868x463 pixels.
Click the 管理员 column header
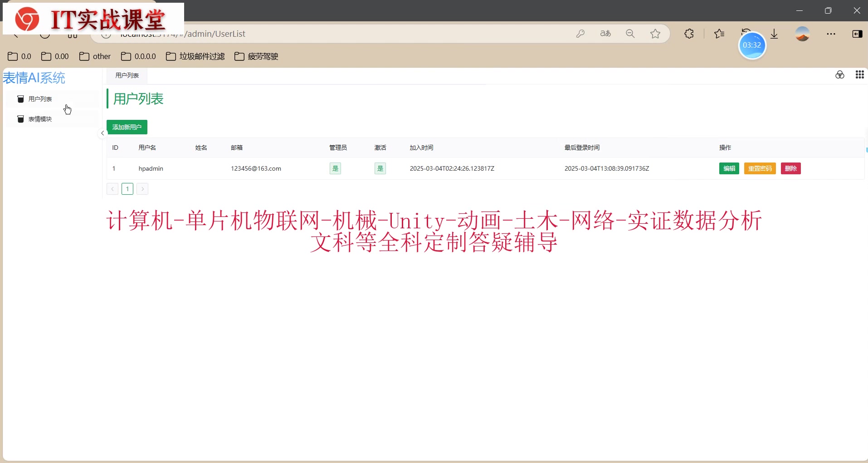(x=338, y=148)
